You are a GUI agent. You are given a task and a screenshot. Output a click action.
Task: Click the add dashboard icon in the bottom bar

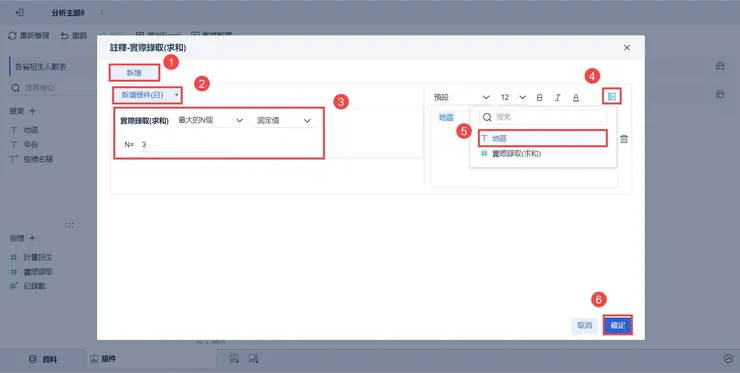(235, 359)
